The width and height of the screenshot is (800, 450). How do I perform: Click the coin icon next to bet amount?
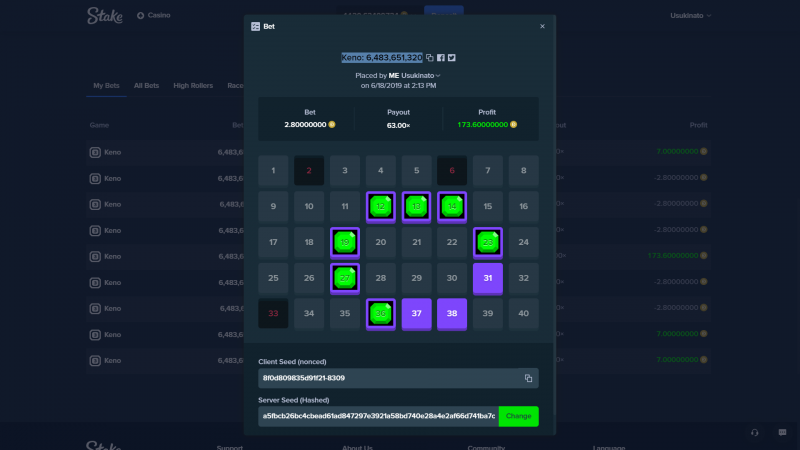[332, 124]
